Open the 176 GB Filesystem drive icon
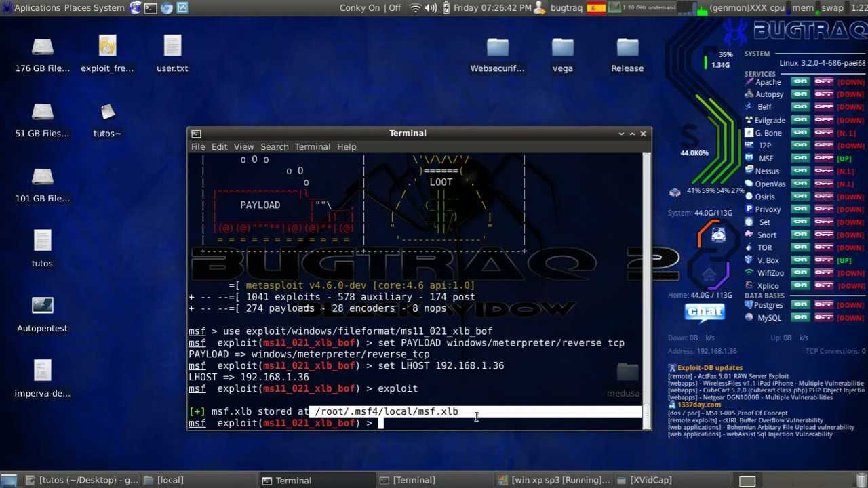The height and width of the screenshot is (488, 868). point(42,47)
